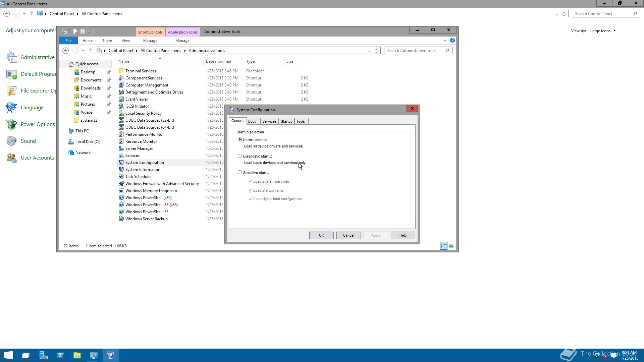Viewport: 644px width, 362px height.
Task: Select Windows Memory Diagnostic icon
Action: tap(121, 191)
